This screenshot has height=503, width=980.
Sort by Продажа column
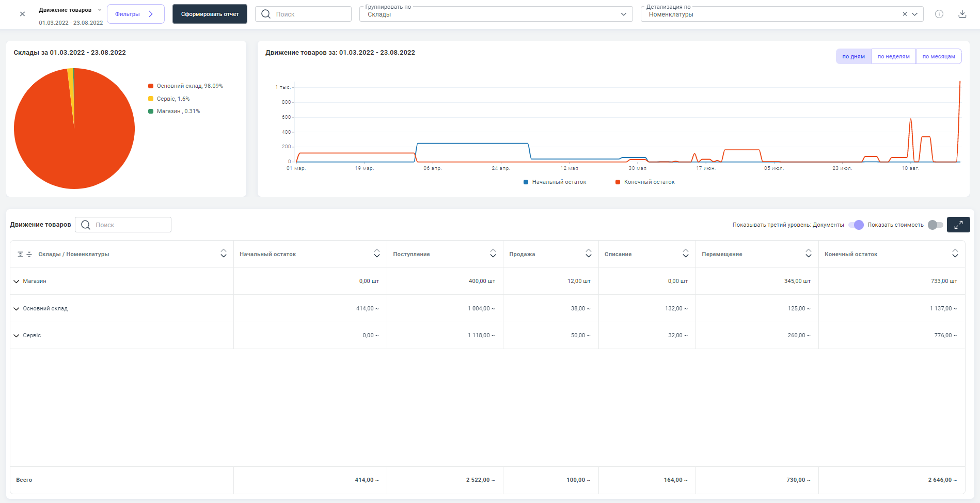[588, 254]
